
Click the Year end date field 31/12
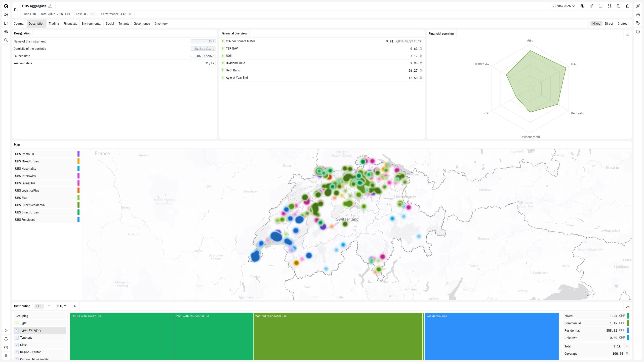pyautogui.click(x=203, y=63)
